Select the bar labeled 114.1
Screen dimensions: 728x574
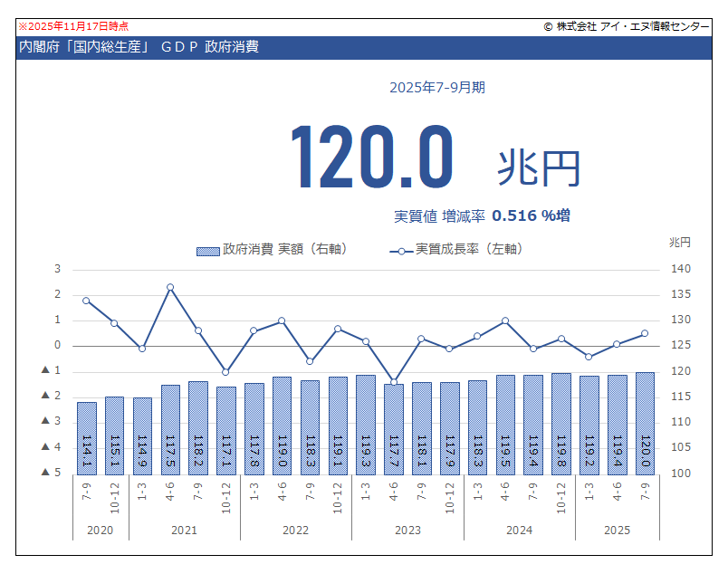87,438
